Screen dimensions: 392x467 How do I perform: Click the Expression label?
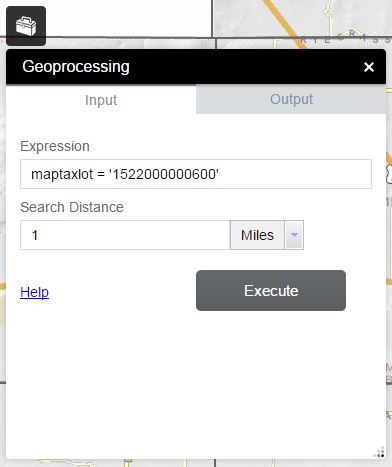(x=55, y=146)
